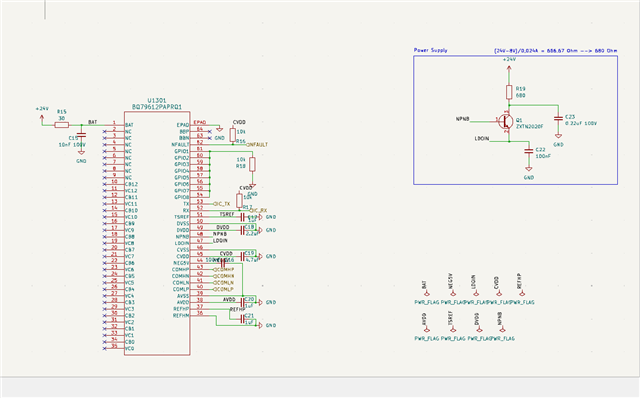
Task: Click capacitor C22 100nF symbol
Action: pos(529,151)
